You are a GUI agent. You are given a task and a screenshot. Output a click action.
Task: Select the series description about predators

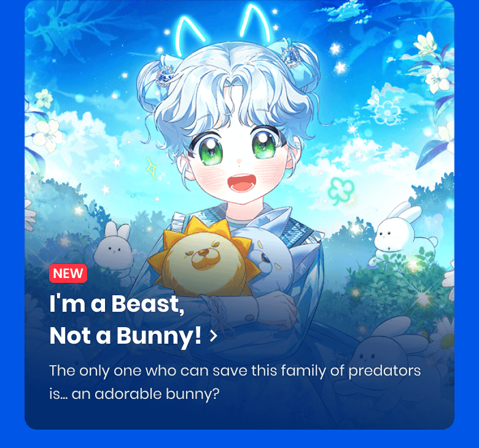click(x=235, y=382)
